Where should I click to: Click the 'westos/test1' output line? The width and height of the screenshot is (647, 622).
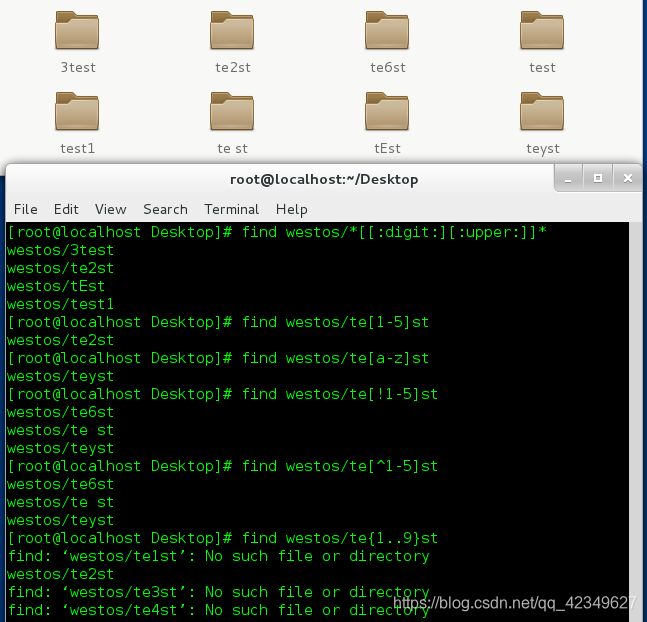60,304
